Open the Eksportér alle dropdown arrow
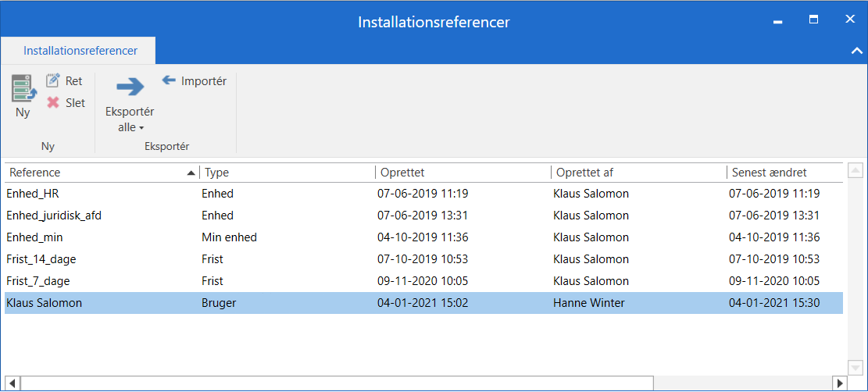The height and width of the screenshot is (392, 868). [x=141, y=128]
